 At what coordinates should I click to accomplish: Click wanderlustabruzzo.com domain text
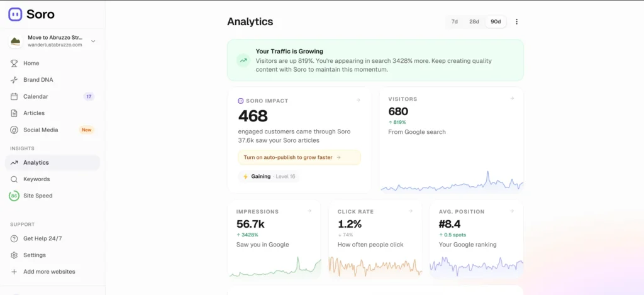coord(55,45)
